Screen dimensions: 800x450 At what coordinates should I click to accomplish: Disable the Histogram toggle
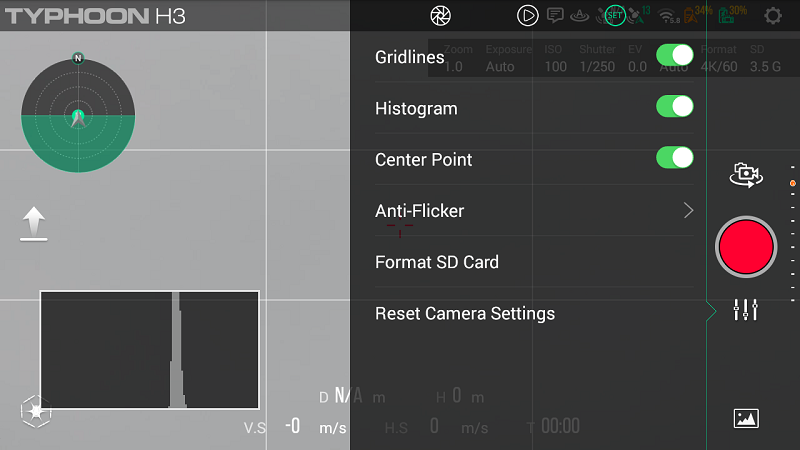(675, 107)
